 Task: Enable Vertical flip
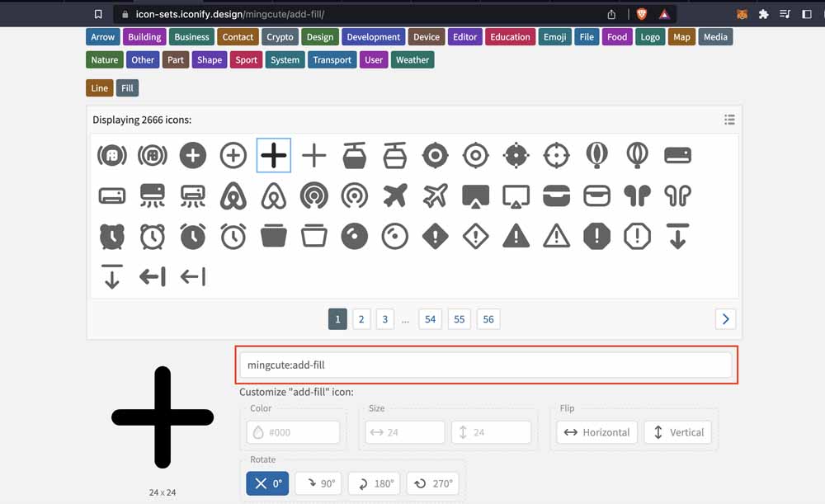pos(677,431)
